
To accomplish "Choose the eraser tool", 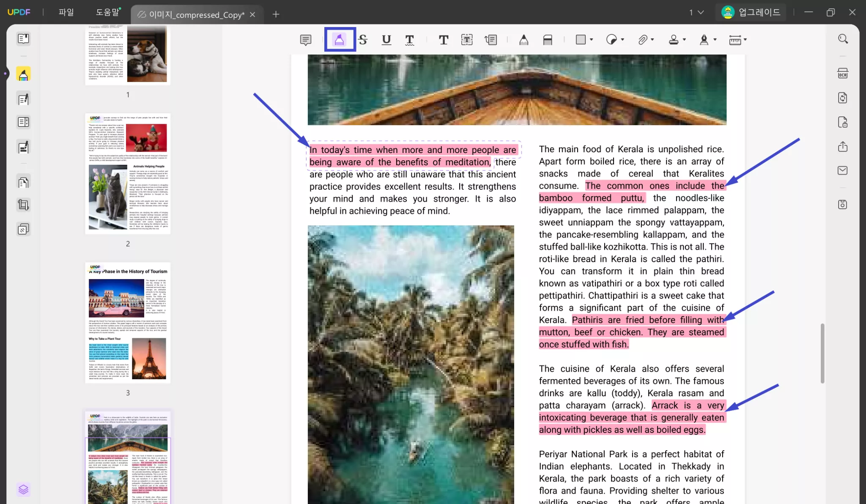I will pos(548,40).
